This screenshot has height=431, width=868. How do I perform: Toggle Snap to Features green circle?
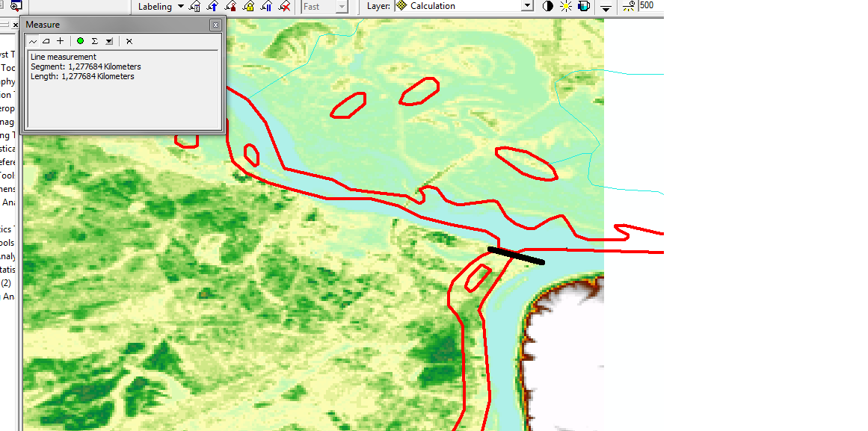[x=80, y=41]
